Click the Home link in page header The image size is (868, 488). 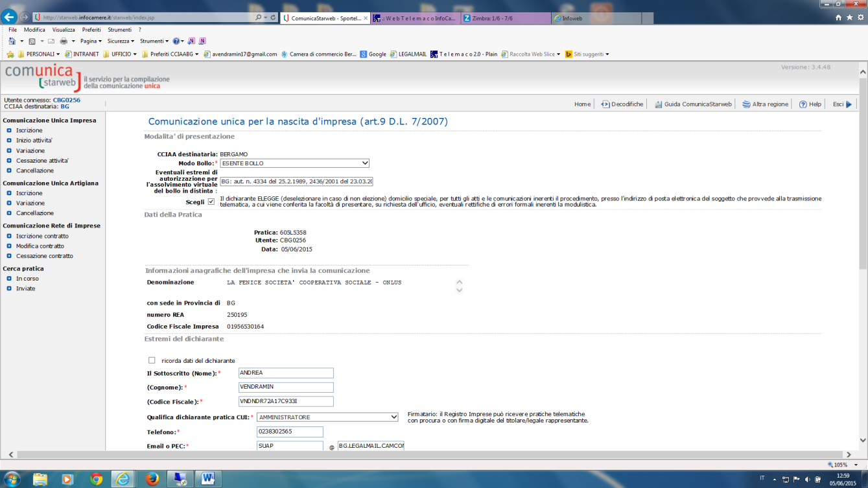pos(582,104)
